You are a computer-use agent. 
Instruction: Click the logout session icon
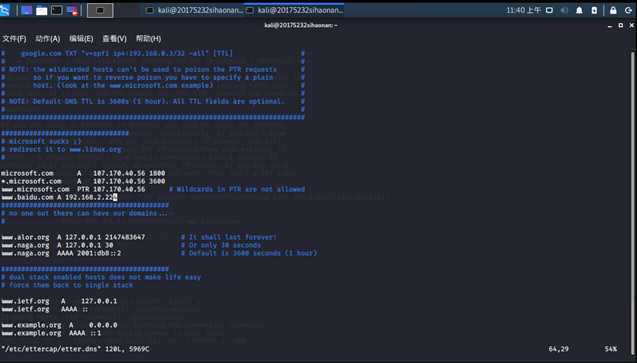[x=628, y=10]
